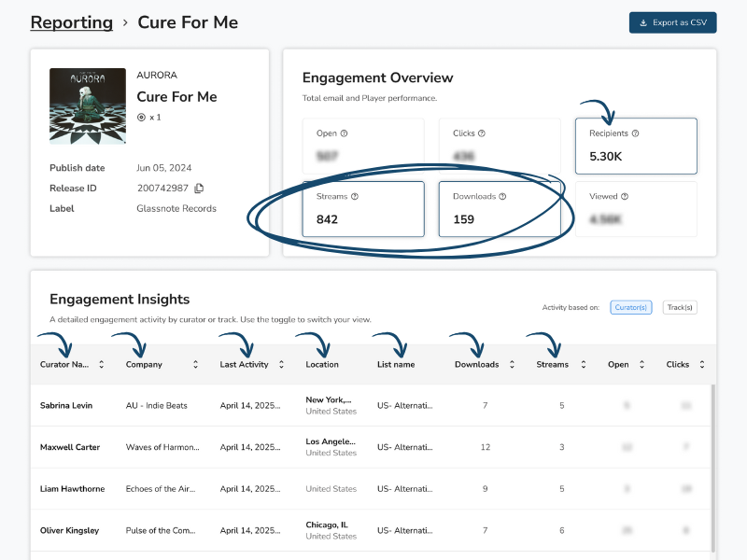Switch activity view to Track(s)
Screen dimensions: 747x560
click(x=680, y=307)
